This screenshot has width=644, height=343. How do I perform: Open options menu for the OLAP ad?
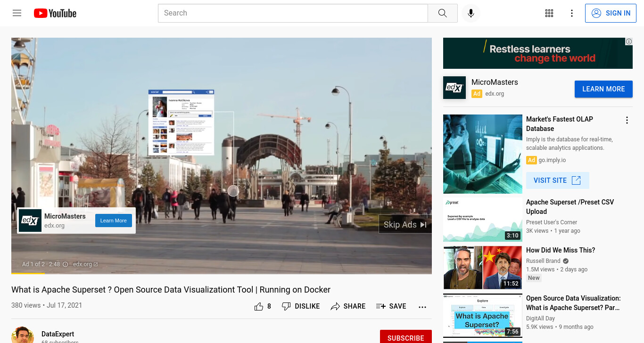coord(627,120)
